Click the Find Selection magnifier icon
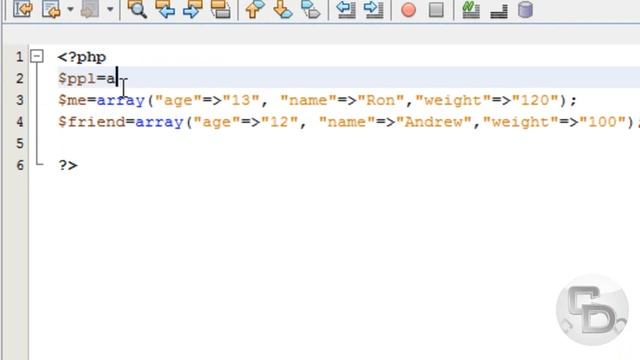Screen dimensions: 640x360 tap(137, 9)
